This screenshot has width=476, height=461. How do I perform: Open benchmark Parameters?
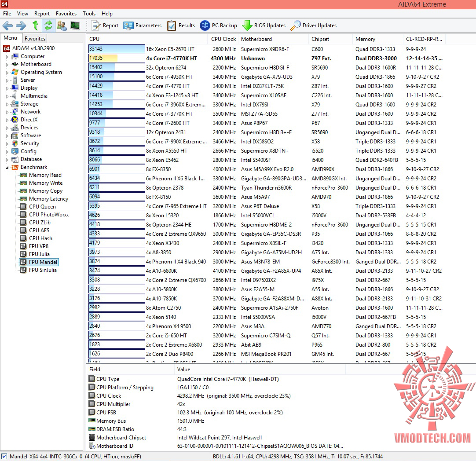click(x=142, y=26)
